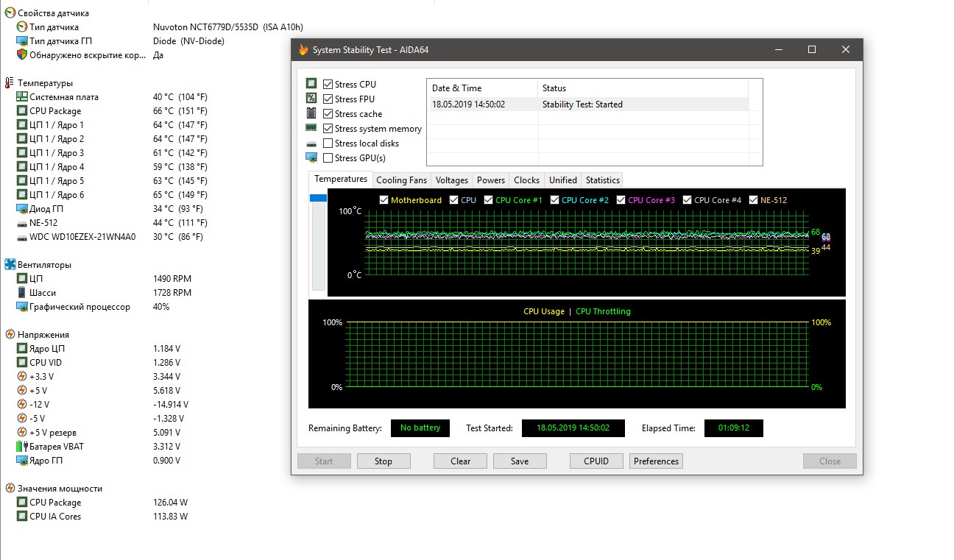Image resolution: width=954 pixels, height=560 pixels.
Task: Enable the Stress GPU(s) checkbox
Action: tap(328, 157)
